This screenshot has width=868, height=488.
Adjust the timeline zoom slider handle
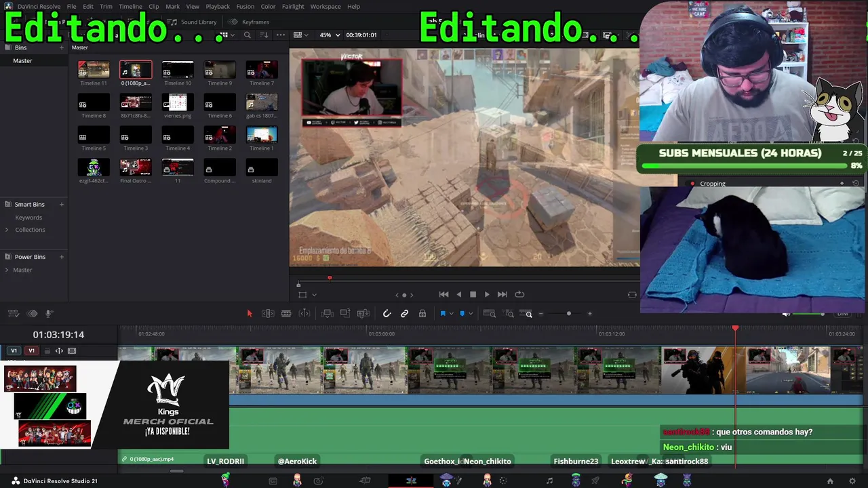pos(568,314)
